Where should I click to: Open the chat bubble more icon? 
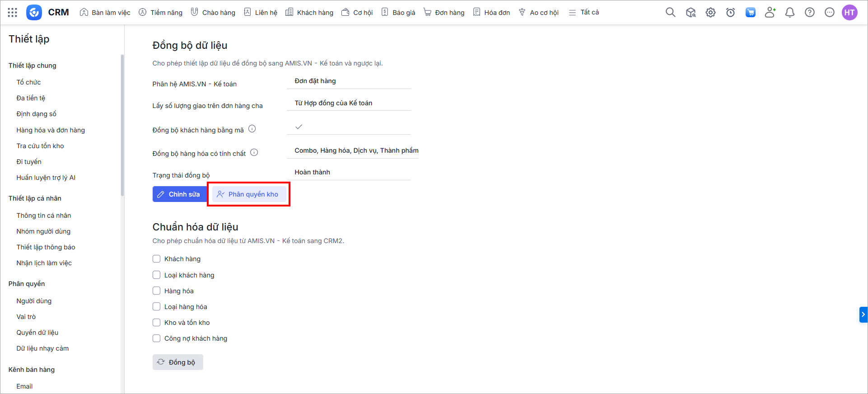829,13
